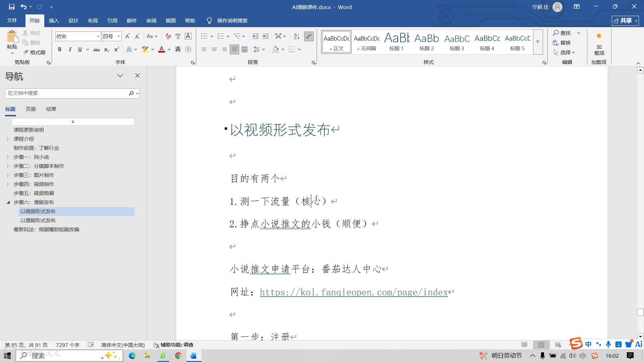Open the font name dropdown
644x362 pixels.
(98, 36)
